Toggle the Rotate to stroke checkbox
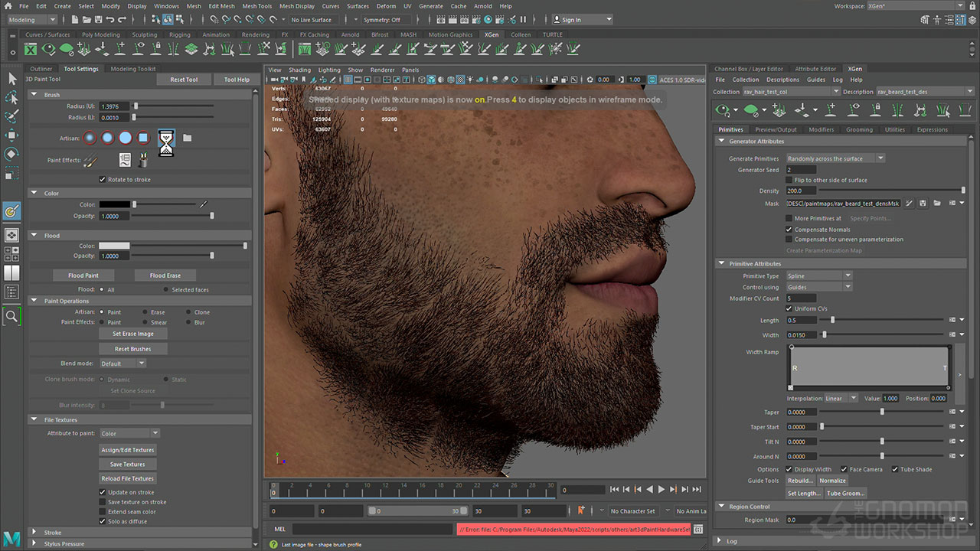Screen dimensions: 980x551 point(103,180)
